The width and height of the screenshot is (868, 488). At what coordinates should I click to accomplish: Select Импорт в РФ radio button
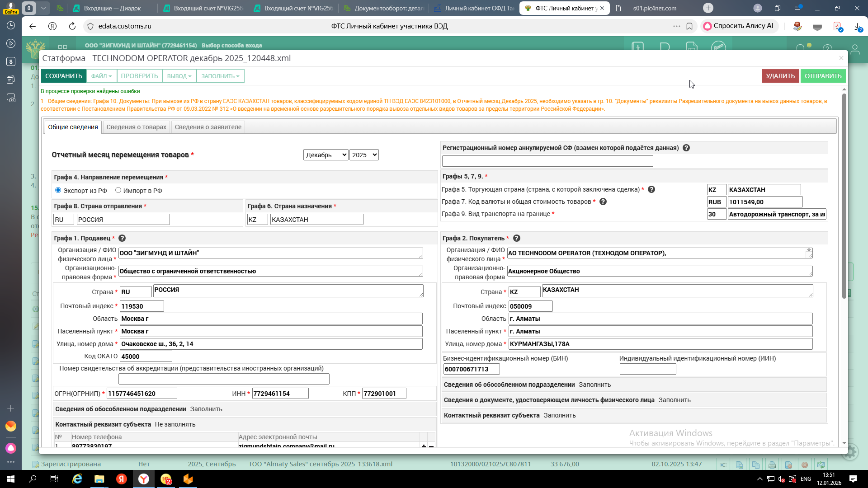coord(118,190)
